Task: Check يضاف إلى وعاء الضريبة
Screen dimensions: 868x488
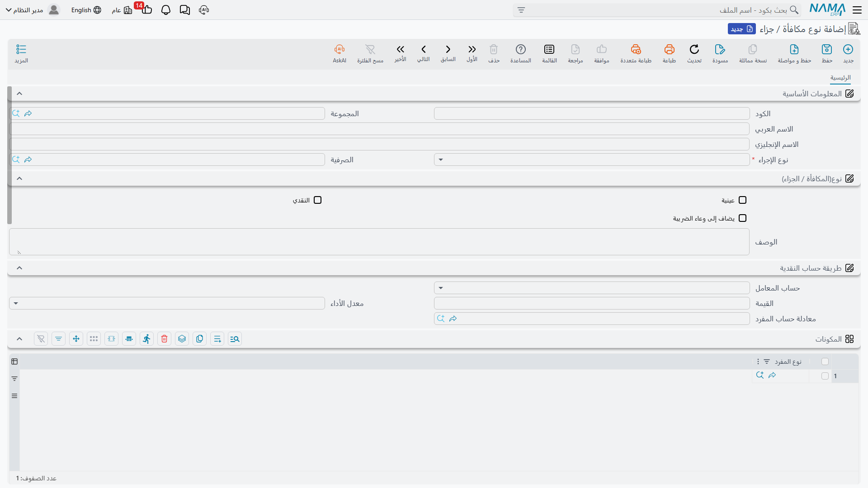Action: pyautogui.click(x=742, y=218)
